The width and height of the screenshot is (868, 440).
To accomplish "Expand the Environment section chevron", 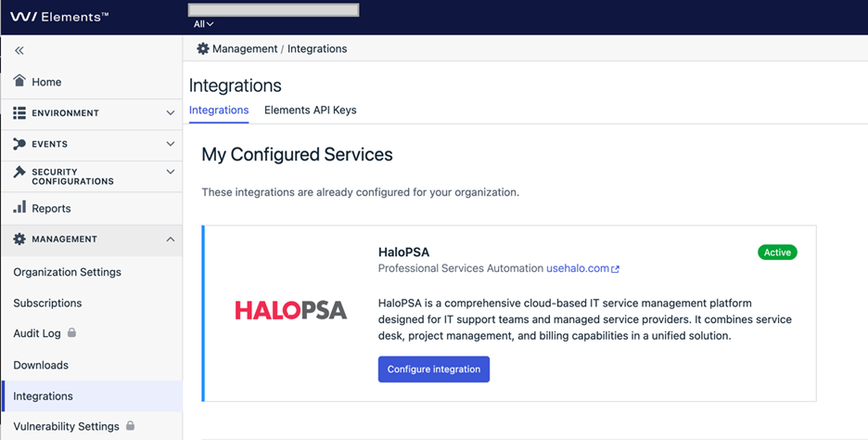I will [x=171, y=113].
